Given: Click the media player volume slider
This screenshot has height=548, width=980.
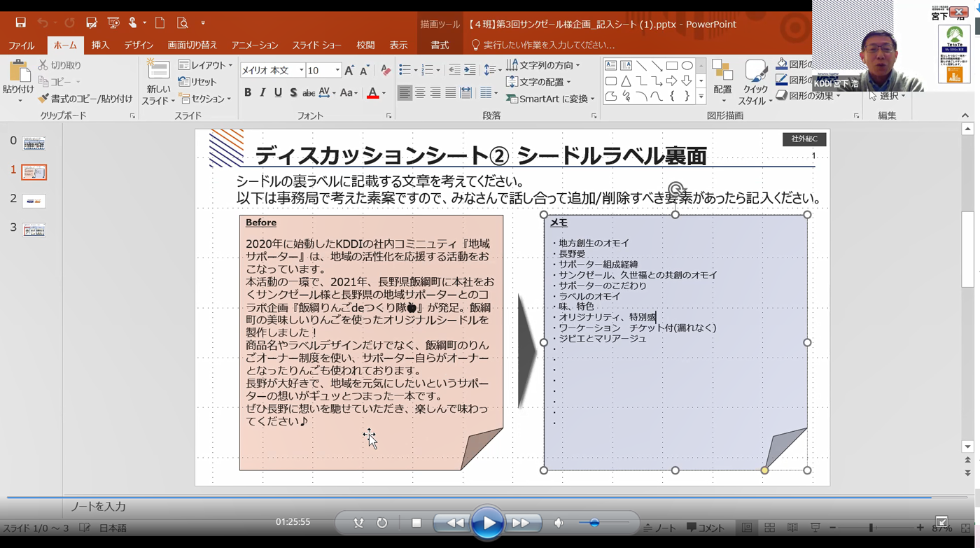Looking at the screenshot, I should pyautogui.click(x=594, y=523).
